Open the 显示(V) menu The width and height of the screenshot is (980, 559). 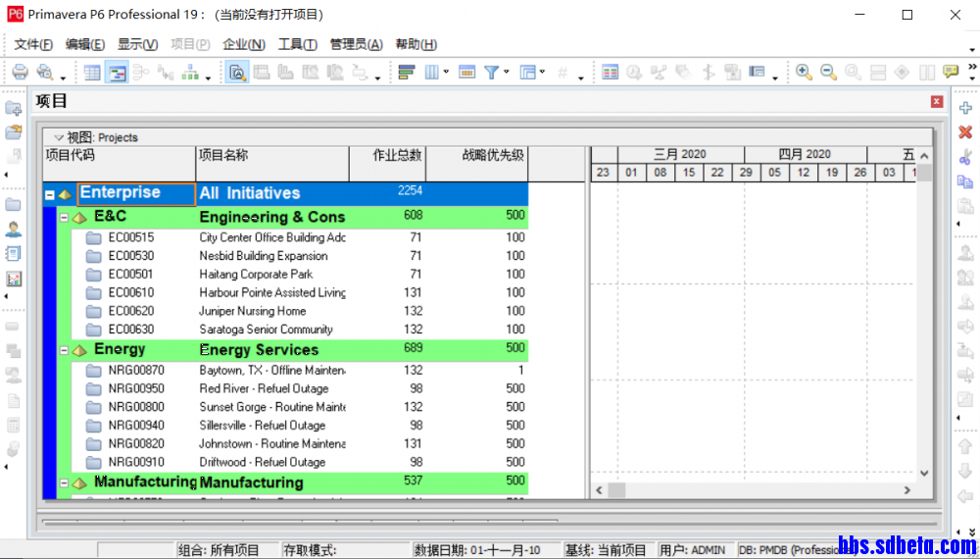tap(137, 44)
